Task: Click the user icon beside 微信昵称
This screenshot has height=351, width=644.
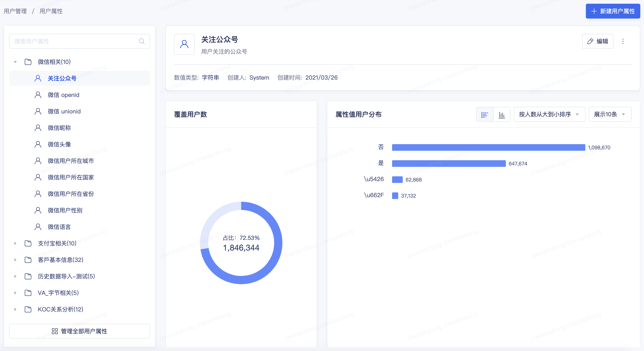Action: click(x=38, y=128)
